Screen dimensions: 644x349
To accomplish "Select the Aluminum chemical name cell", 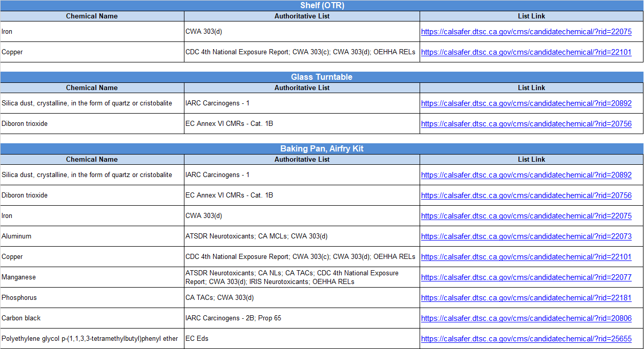I will (92, 236).
